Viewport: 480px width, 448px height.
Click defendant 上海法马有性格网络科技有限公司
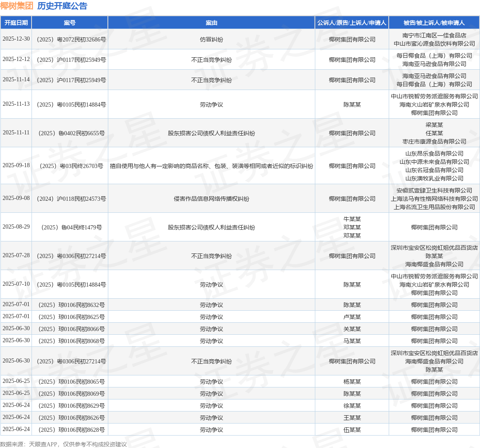[x=434, y=199]
